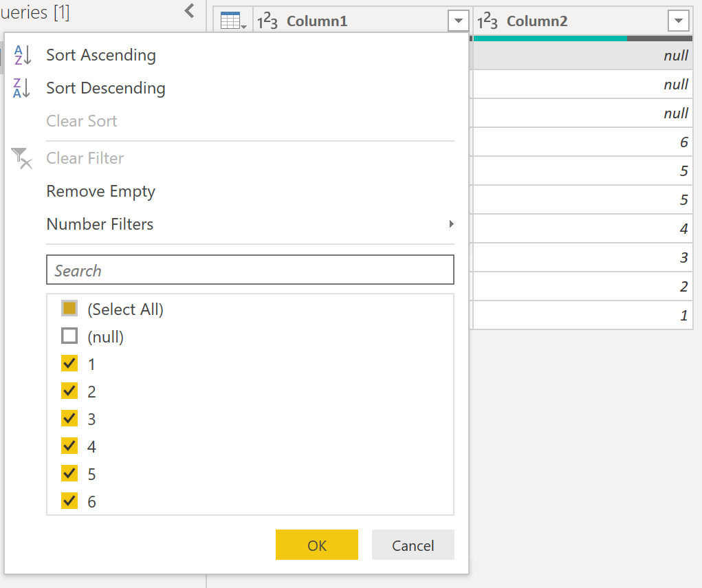Image resolution: width=702 pixels, height=588 pixels.
Task: Uncheck the value 2 checkbox
Action: 69,391
